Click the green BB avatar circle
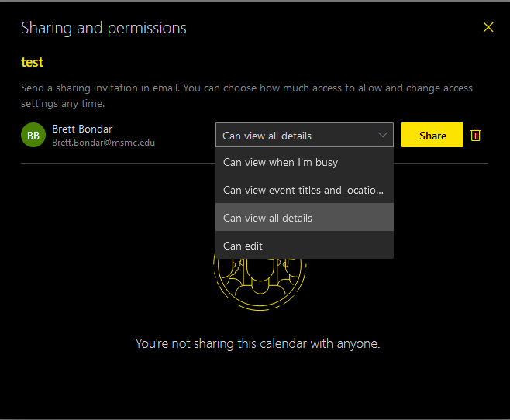 (33, 135)
